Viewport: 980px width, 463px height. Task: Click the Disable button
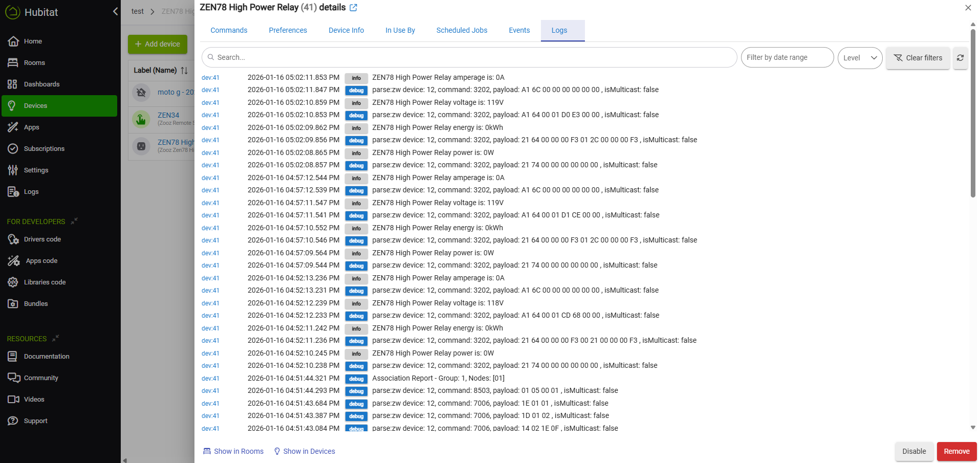coord(914,451)
